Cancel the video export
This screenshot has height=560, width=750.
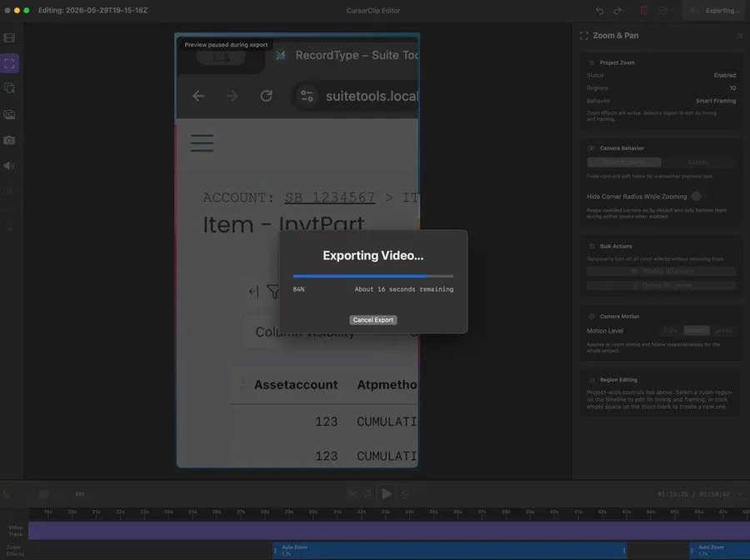click(x=372, y=320)
